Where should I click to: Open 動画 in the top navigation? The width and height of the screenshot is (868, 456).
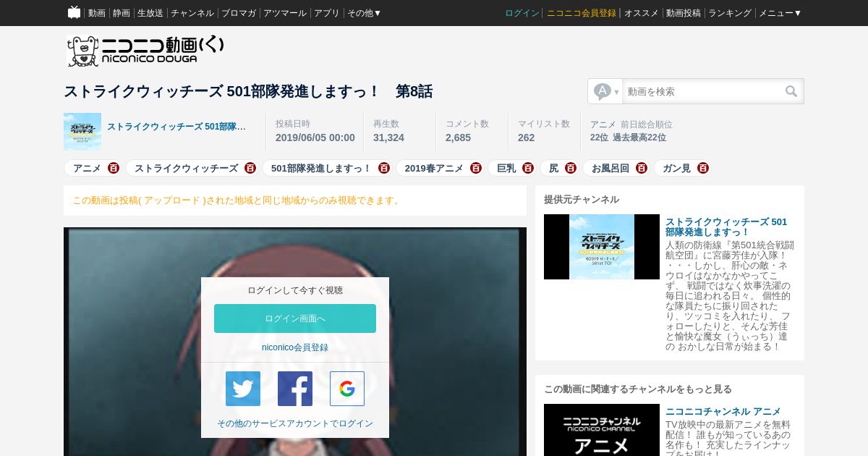97,13
